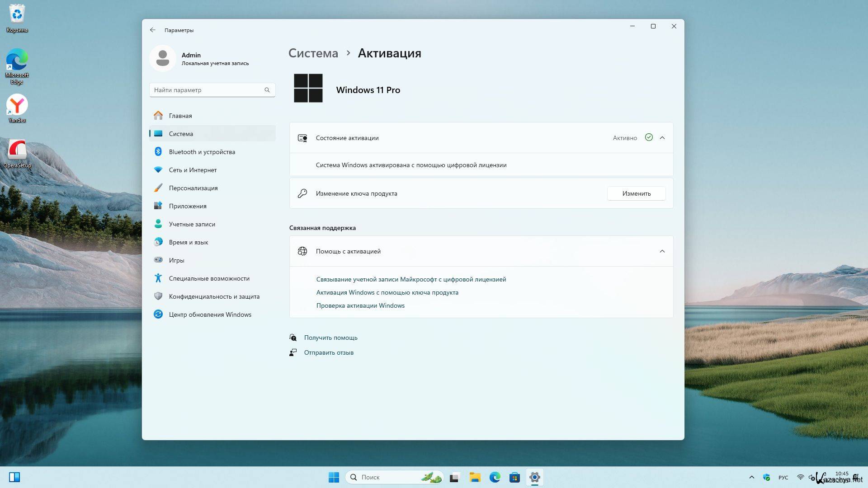The image size is (868, 488).
Task: Collapse the Помощь с активацией section
Action: (x=662, y=251)
